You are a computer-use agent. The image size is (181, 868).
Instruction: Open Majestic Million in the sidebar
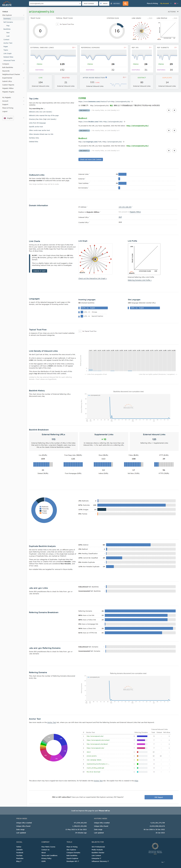pos(8,88)
